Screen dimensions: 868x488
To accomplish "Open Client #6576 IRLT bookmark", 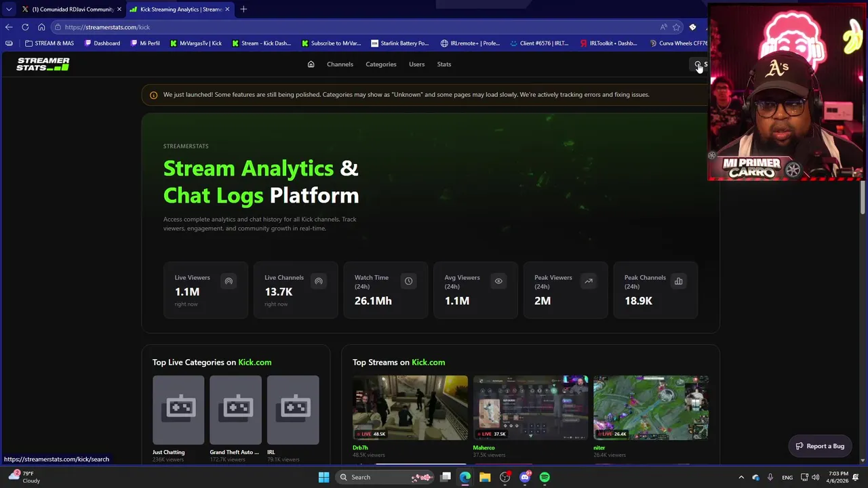I will [x=539, y=43].
